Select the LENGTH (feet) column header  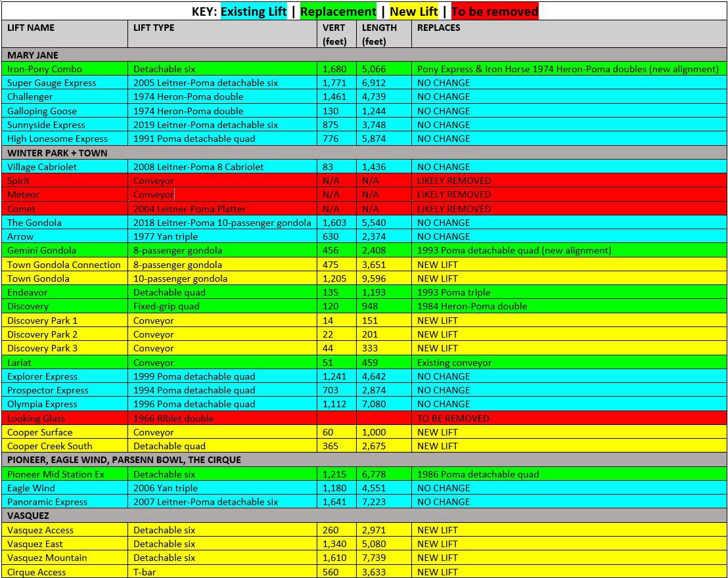pyautogui.click(x=384, y=34)
